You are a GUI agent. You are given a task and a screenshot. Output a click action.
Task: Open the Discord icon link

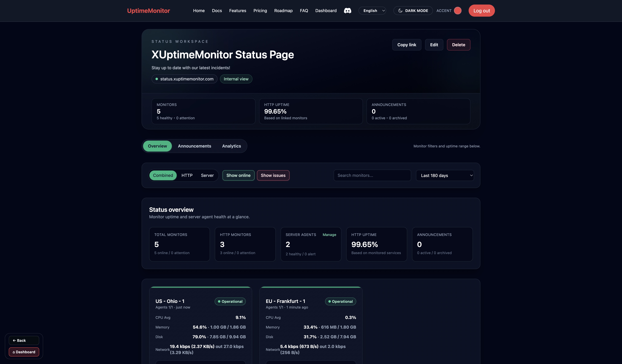tap(347, 11)
